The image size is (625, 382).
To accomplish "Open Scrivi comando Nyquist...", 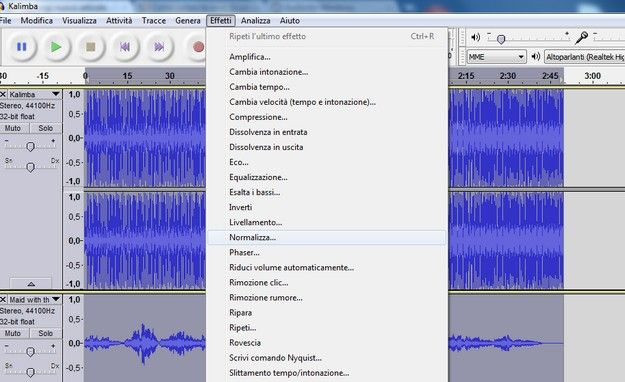I will tap(327, 358).
